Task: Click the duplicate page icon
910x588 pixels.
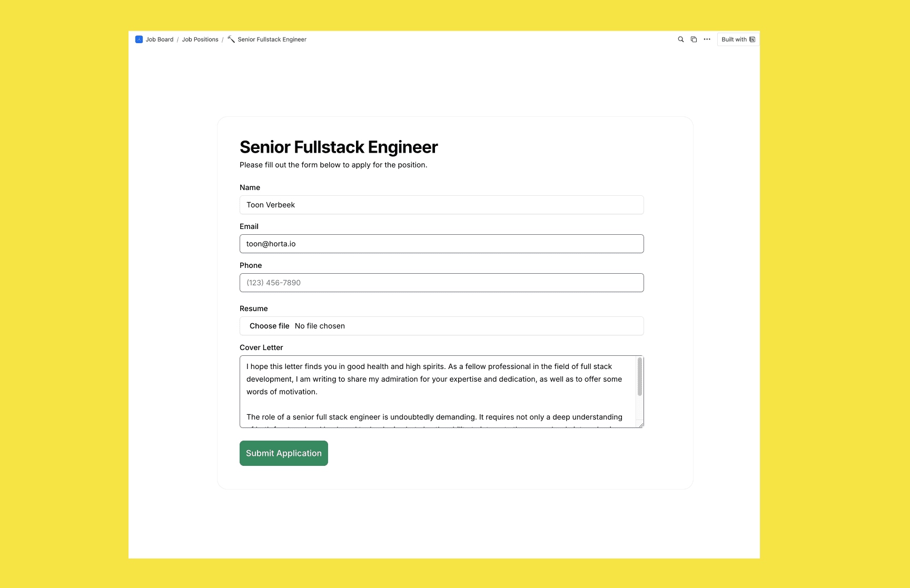Action: pos(694,39)
